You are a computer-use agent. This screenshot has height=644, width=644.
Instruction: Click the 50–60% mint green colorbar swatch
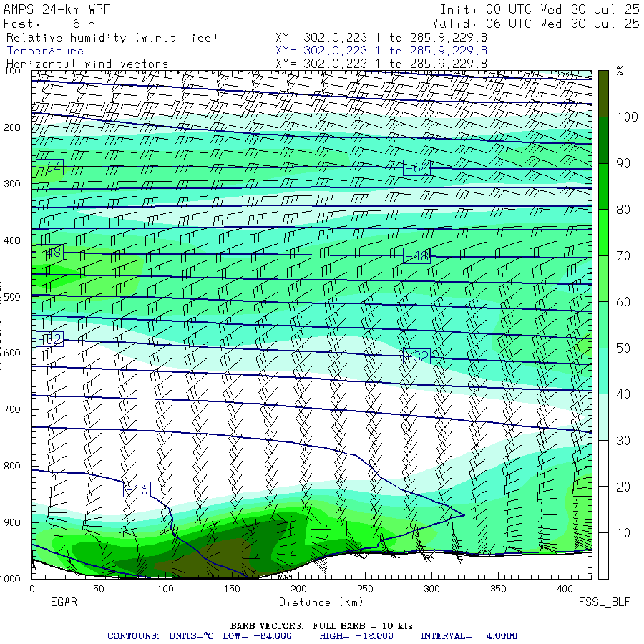pos(603,325)
